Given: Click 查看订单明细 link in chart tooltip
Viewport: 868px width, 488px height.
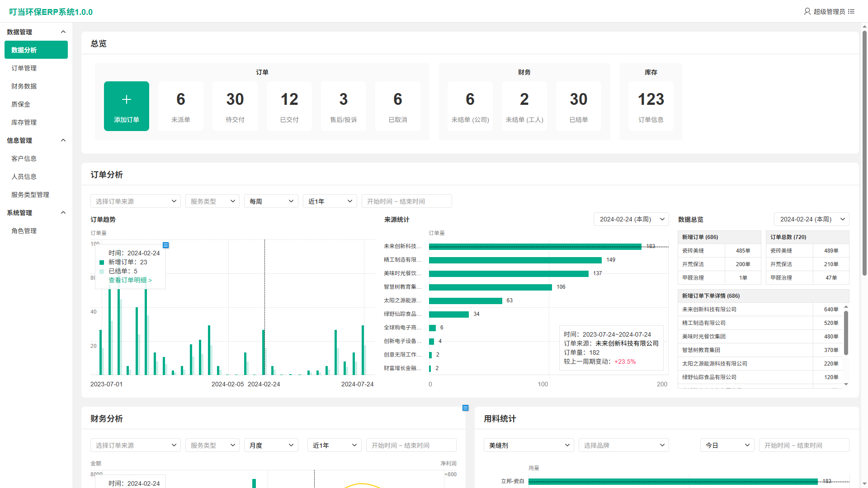Looking at the screenshot, I should click(130, 280).
